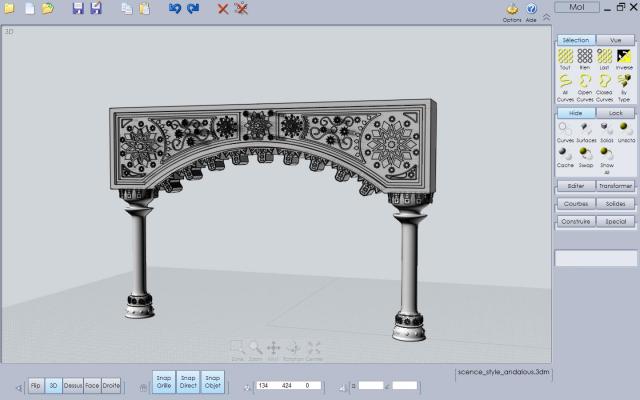
Task: Switch to the 3D view
Action: (53, 385)
